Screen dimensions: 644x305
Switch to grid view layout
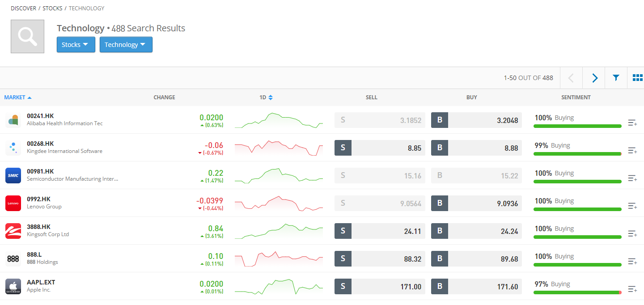point(637,78)
